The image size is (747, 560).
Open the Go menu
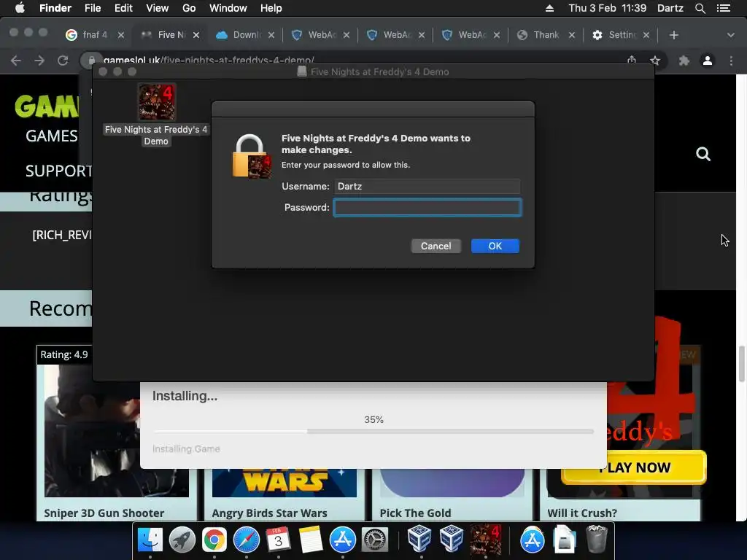pyautogui.click(x=189, y=8)
